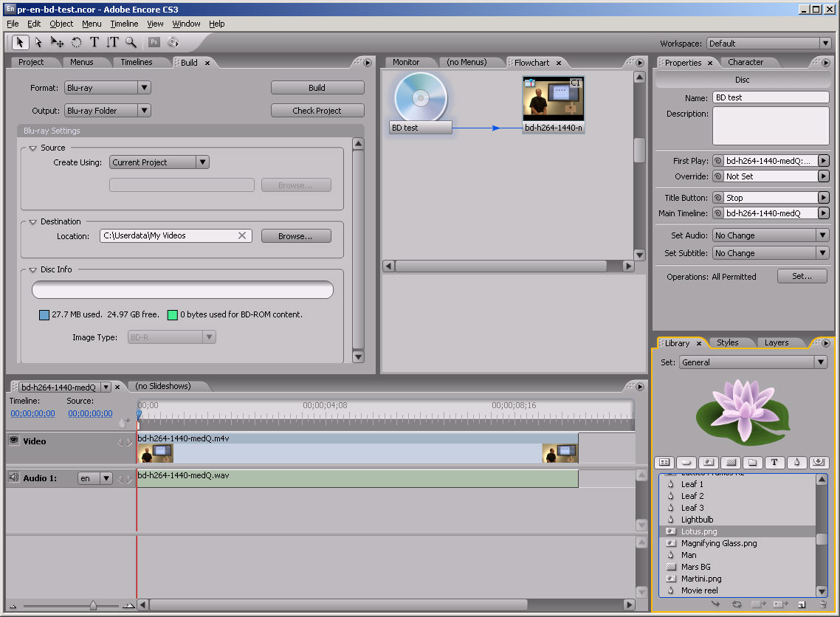Image resolution: width=840 pixels, height=617 pixels.
Task: Click the bd-h264-1440 thumbnail in Flowchart
Action: [x=554, y=98]
